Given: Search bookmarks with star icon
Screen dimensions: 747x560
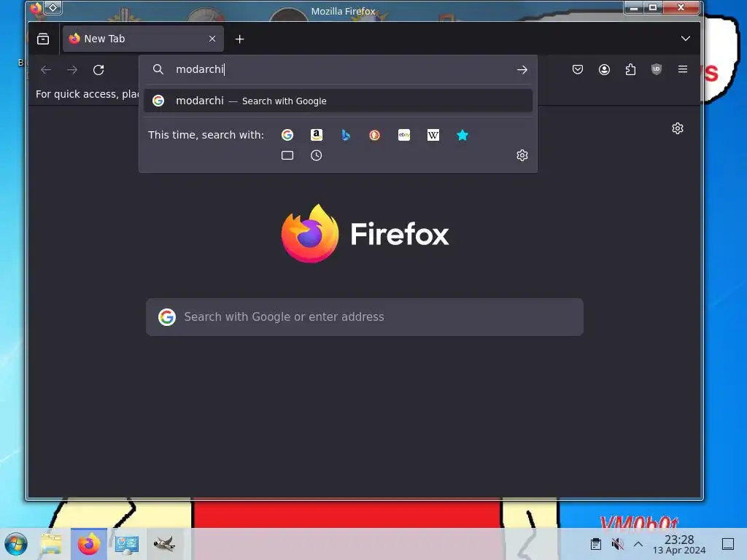Looking at the screenshot, I should pos(462,135).
